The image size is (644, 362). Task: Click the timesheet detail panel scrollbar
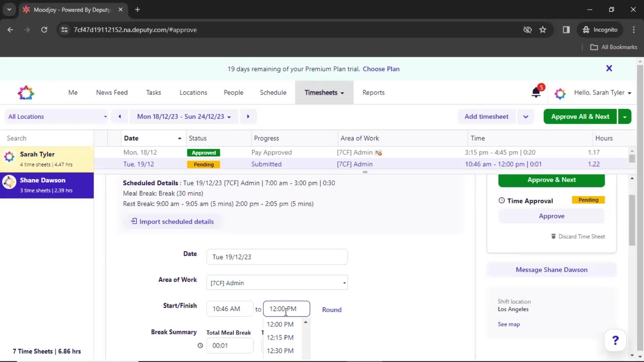tap(632, 220)
